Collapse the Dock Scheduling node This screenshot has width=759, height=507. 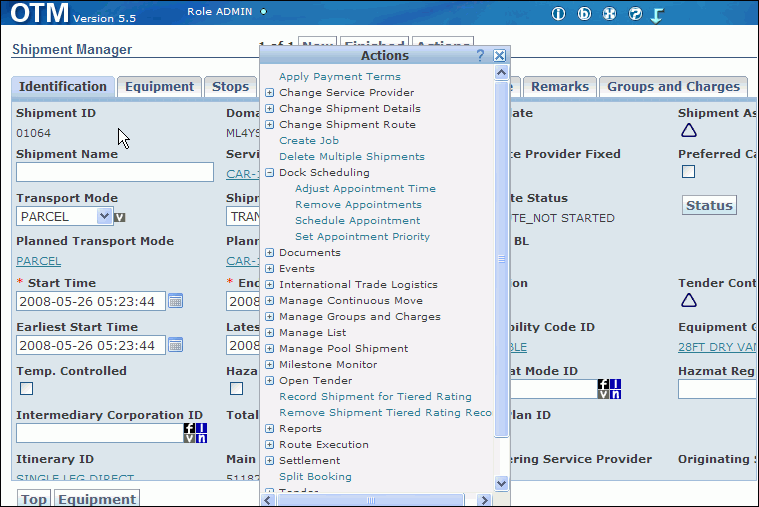[x=270, y=172]
